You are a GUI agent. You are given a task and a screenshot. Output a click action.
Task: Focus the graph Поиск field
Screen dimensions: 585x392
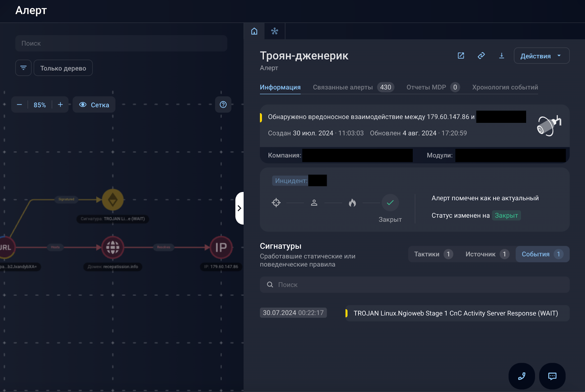[x=121, y=43]
